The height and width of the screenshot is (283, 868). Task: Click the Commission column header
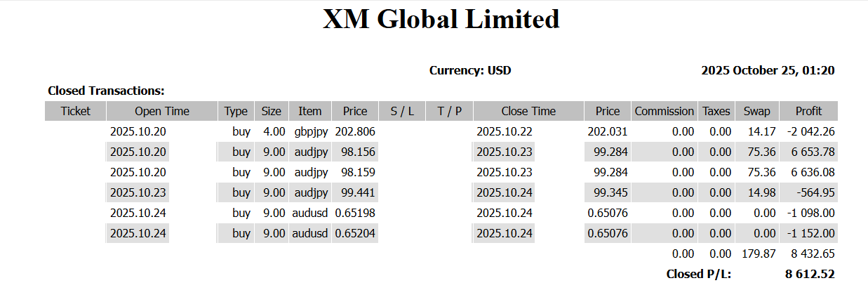[x=664, y=111]
